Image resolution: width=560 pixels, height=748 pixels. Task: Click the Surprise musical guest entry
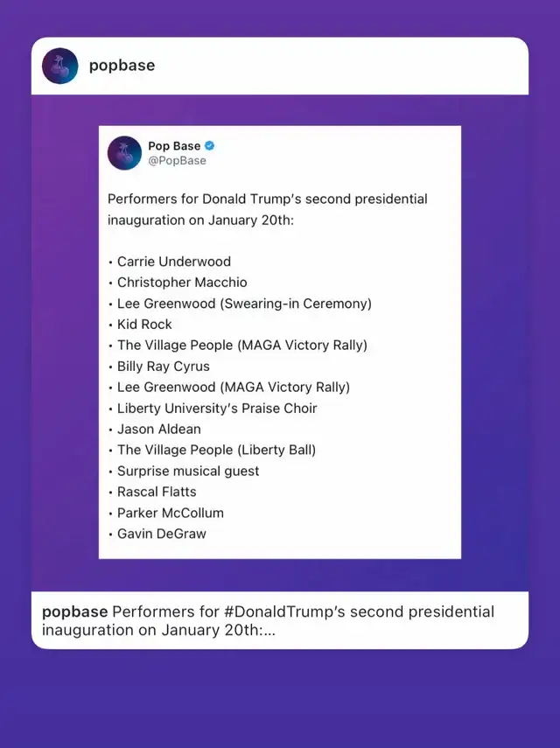click(x=188, y=472)
